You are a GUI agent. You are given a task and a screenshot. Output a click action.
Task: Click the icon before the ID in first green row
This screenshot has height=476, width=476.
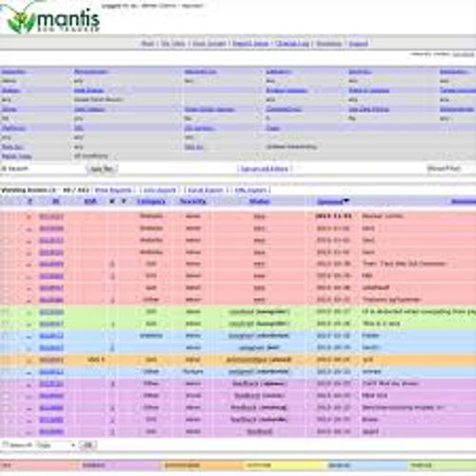pos(30,312)
